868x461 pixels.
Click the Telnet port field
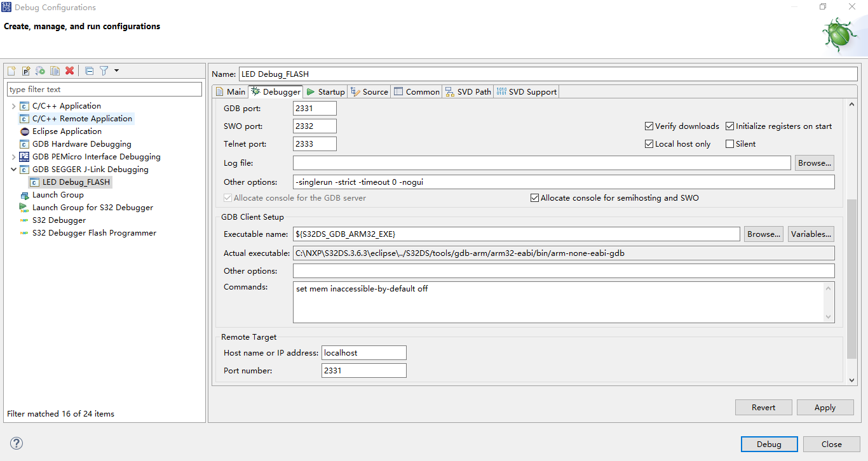(x=315, y=144)
